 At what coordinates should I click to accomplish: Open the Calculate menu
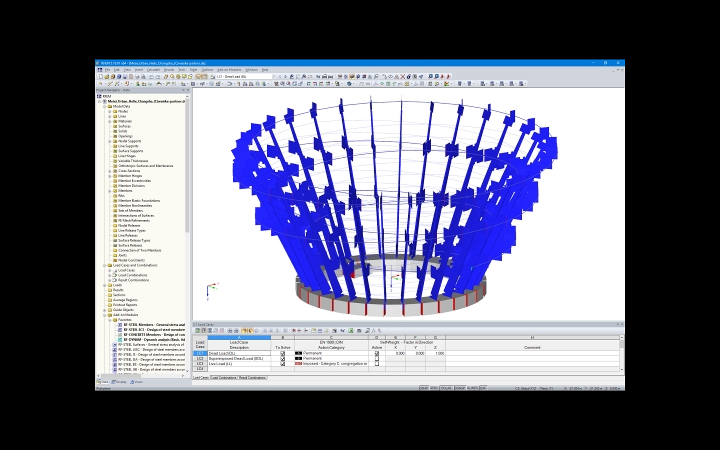pos(153,70)
